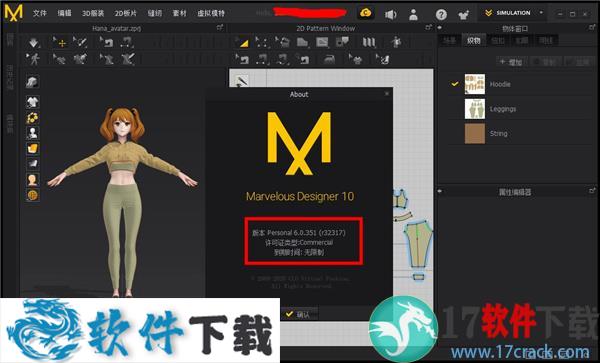The height and width of the screenshot is (363, 600).
Task: Click the Hoodie fabric thumbnail
Action: (x=474, y=84)
